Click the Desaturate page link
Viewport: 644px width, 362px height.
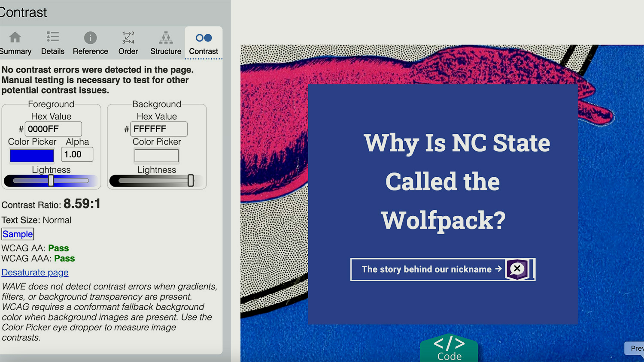click(35, 272)
